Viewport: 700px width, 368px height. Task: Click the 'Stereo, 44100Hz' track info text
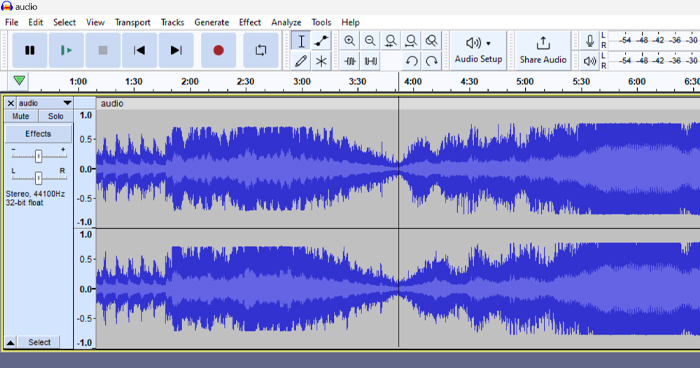coord(35,194)
